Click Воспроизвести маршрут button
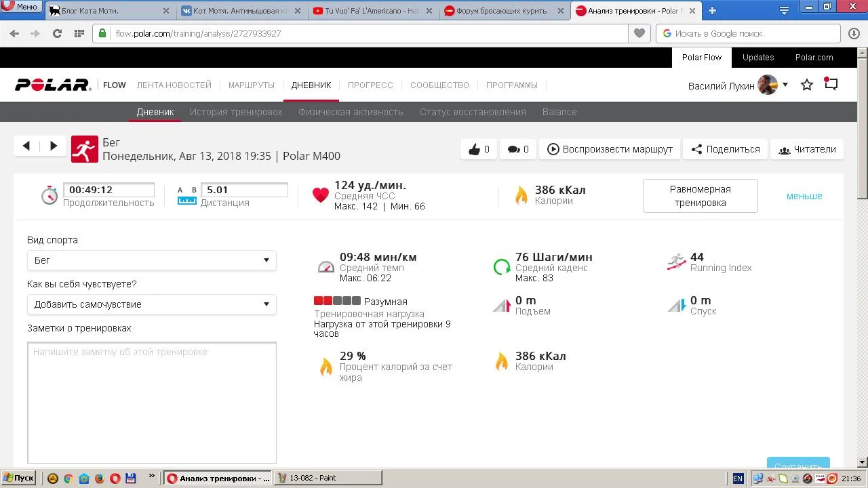Image resolution: width=868 pixels, height=488 pixels. [610, 149]
